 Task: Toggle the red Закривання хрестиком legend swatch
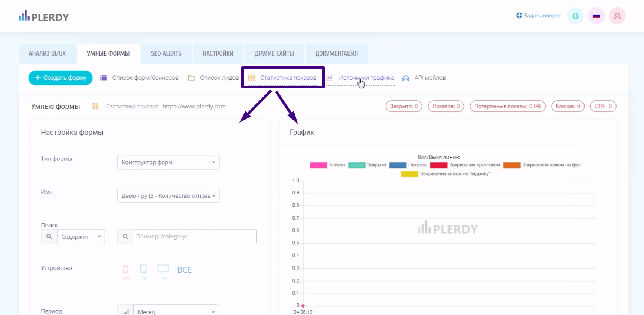[439, 165]
